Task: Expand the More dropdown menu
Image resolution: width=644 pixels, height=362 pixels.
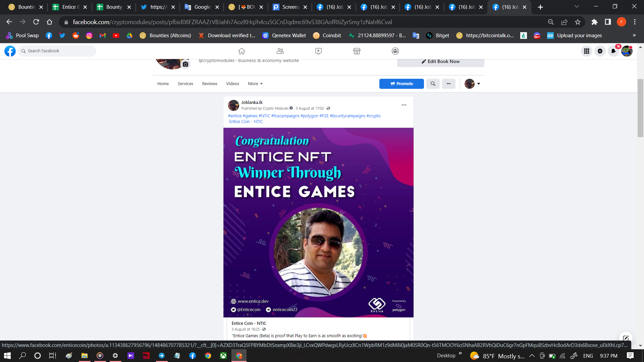Action: [255, 83]
